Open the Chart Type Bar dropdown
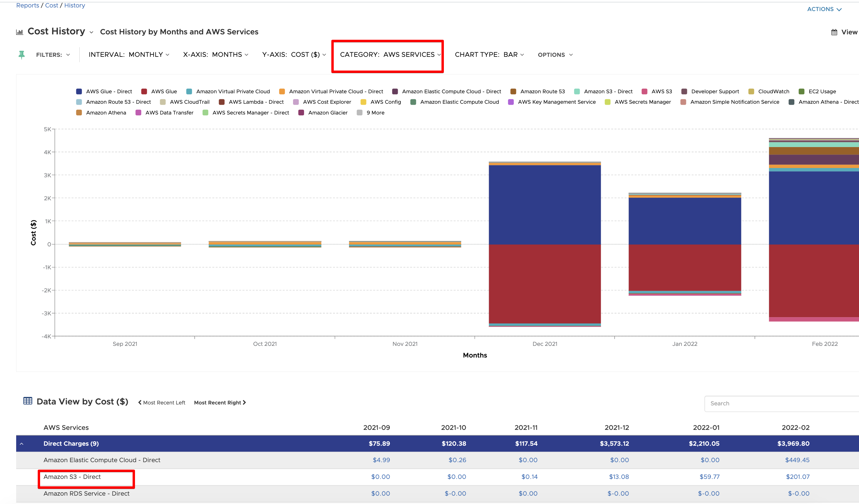This screenshot has height=504, width=859. coord(489,55)
